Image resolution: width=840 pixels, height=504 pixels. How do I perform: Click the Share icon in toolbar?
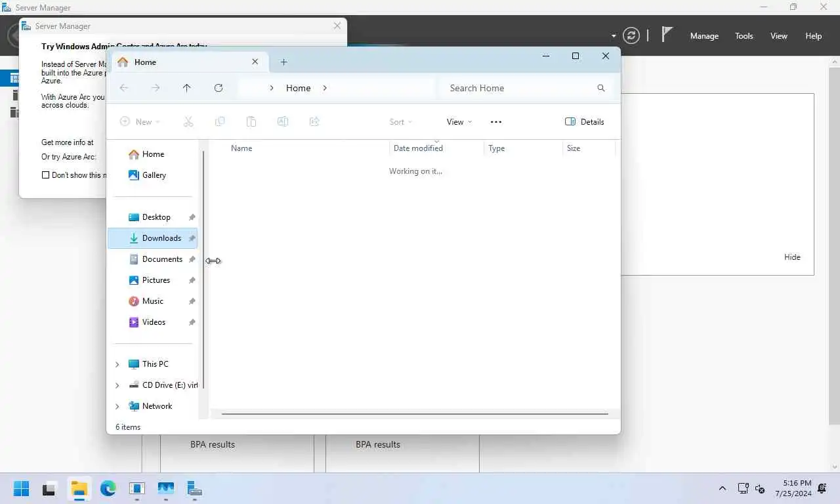pyautogui.click(x=314, y=121)
